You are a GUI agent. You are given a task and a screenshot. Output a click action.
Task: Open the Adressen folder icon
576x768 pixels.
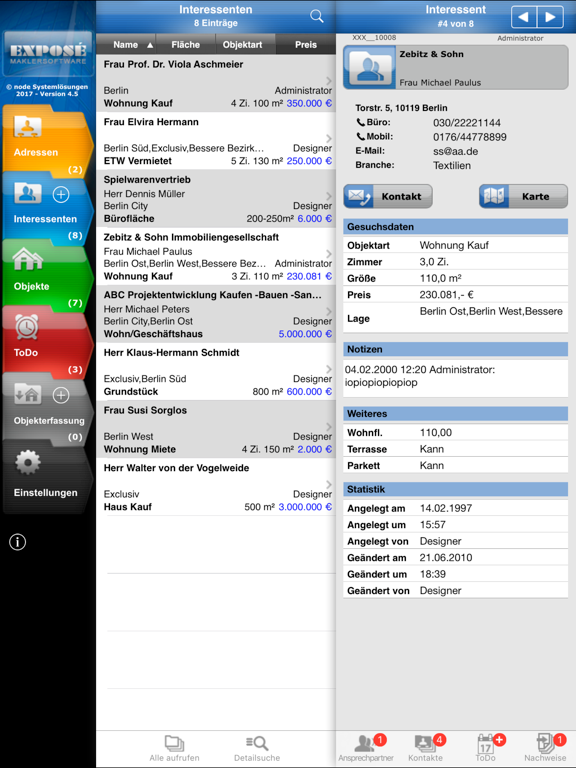(x=27, y=127)
